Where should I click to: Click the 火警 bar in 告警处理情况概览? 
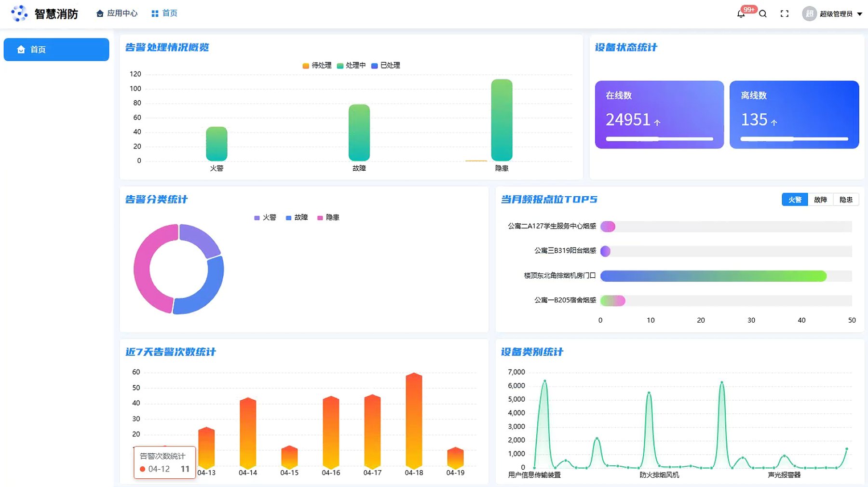[217, 144]
